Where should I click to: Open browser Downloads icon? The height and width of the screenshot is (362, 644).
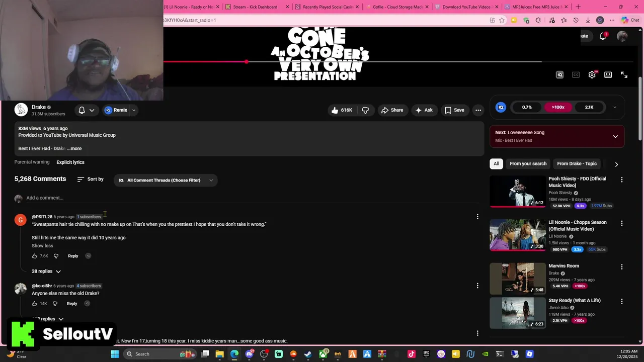pyautogui.click(x=588, y=20)
